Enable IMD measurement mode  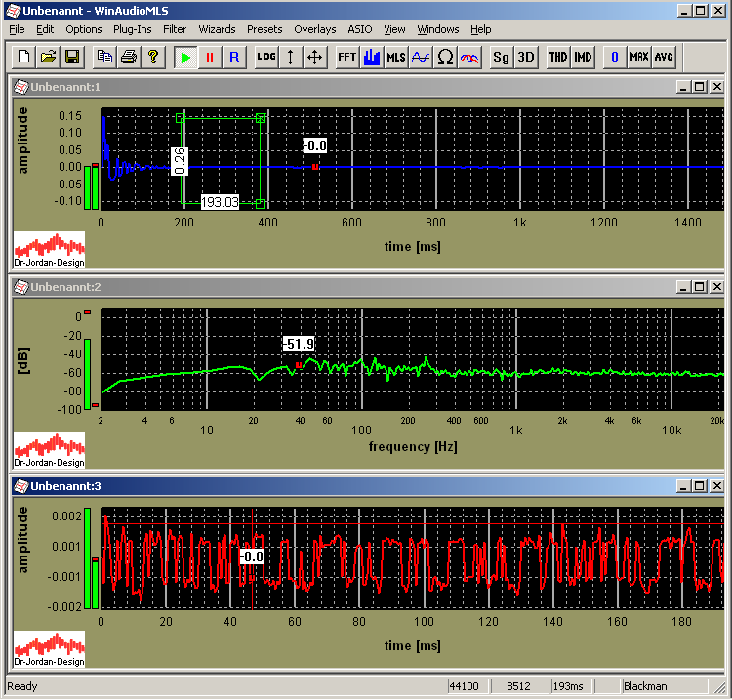click(583, 57)
